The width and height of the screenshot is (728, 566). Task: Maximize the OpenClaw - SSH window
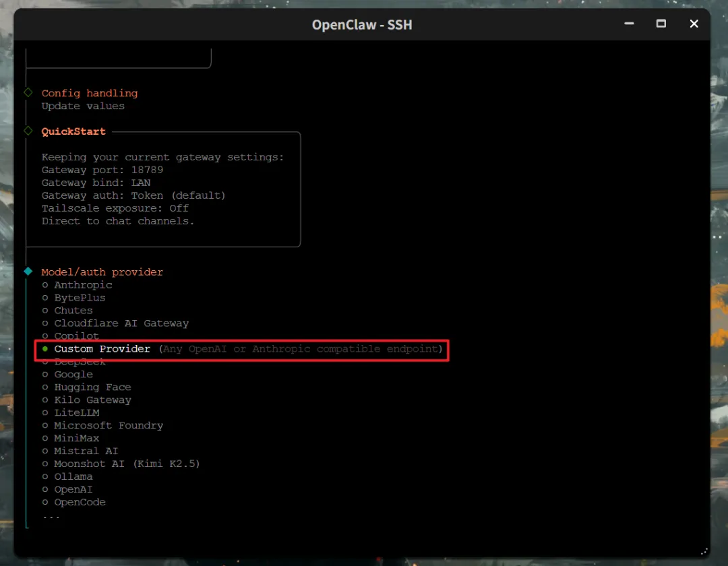click(661, 24)
